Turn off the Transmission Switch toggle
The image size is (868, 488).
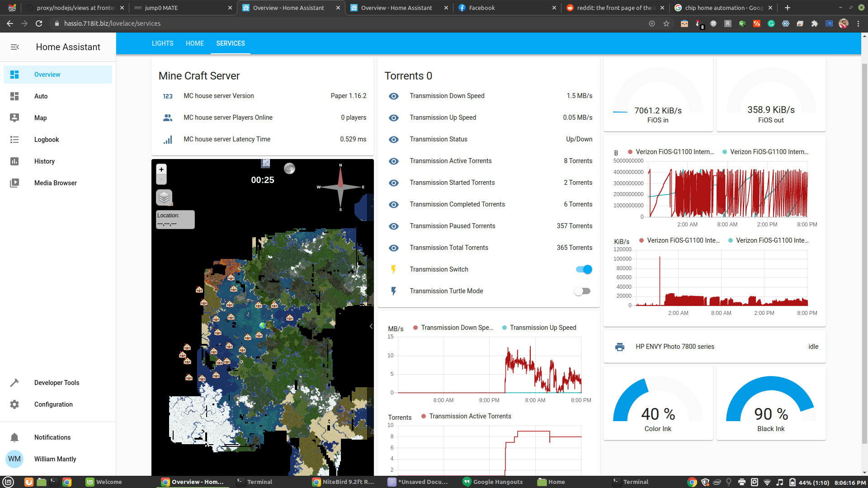[x=584, y=269]
